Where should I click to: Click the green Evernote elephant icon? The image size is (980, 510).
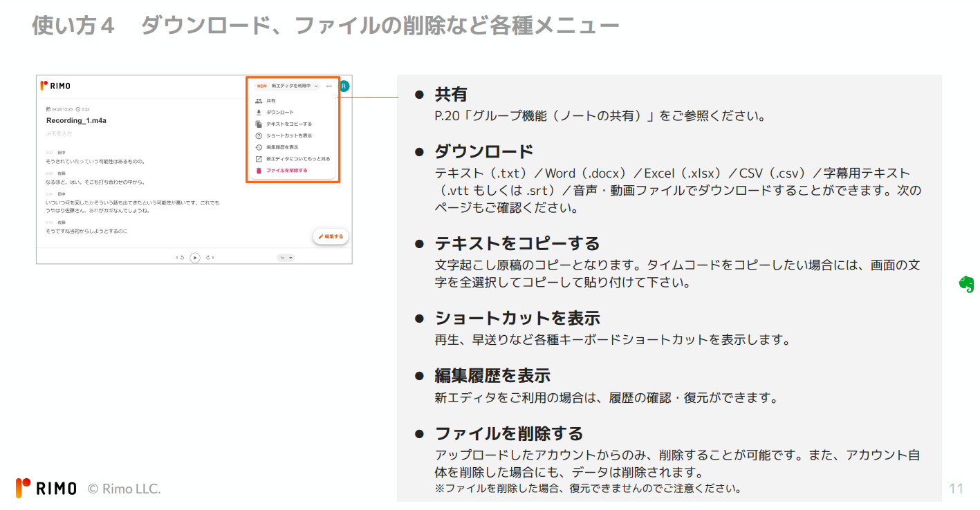click(x=966, y=284)
